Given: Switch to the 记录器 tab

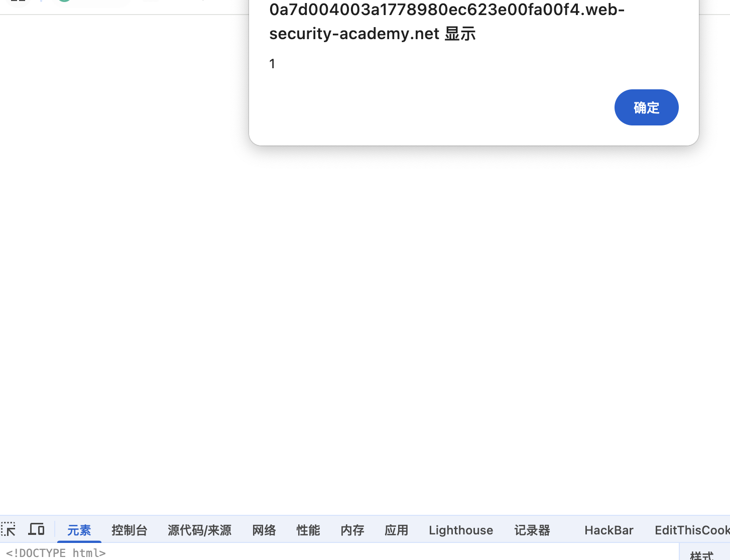Looking at the screenshot, I should (532, 530).
